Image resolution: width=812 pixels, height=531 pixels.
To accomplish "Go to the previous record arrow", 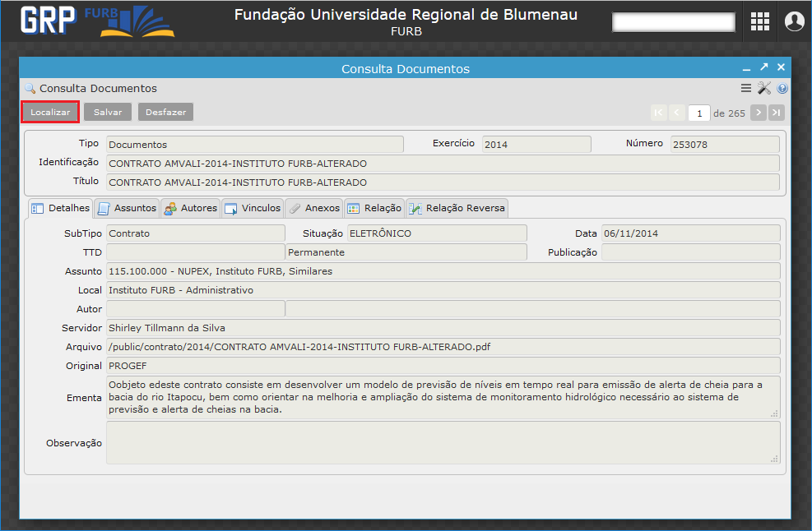I will pyautogui.click(x=676, y=113).
